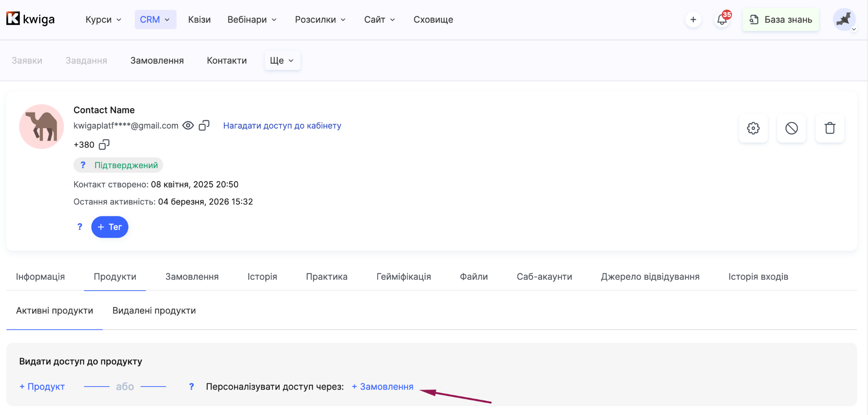Screen dimensions: 868x415
Task: Open contact settings gear icon
Action: tap(753, 128)
